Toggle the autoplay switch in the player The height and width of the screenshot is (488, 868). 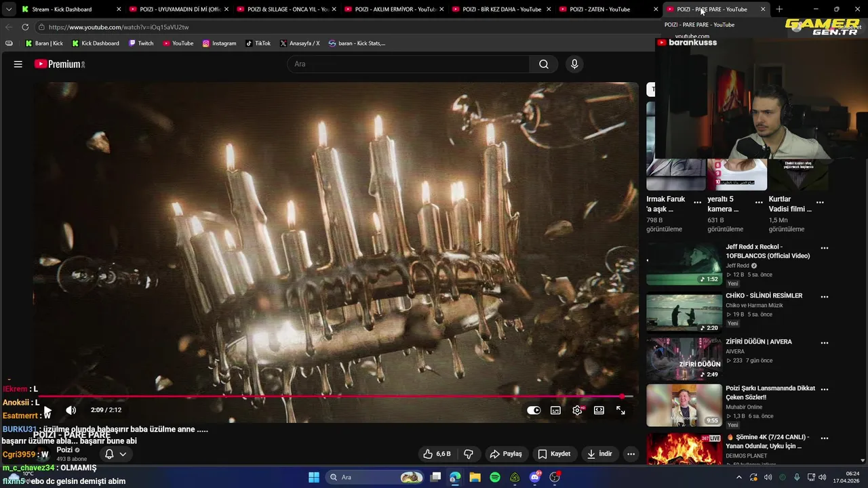click(534, 410)
